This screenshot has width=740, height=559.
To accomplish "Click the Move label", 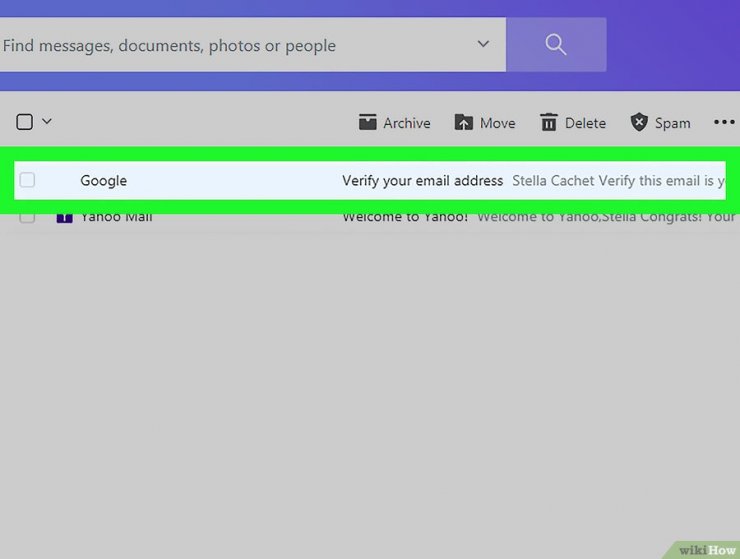I will [x=497, y=123].
